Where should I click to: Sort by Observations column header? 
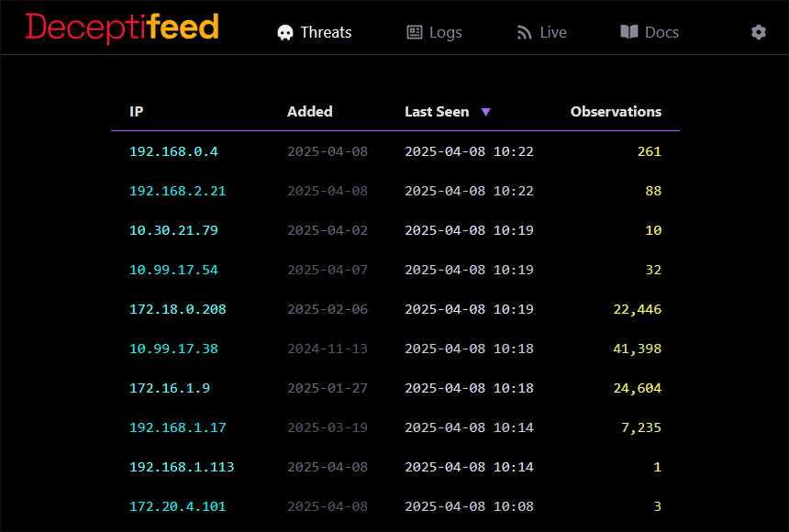[616, 112]
